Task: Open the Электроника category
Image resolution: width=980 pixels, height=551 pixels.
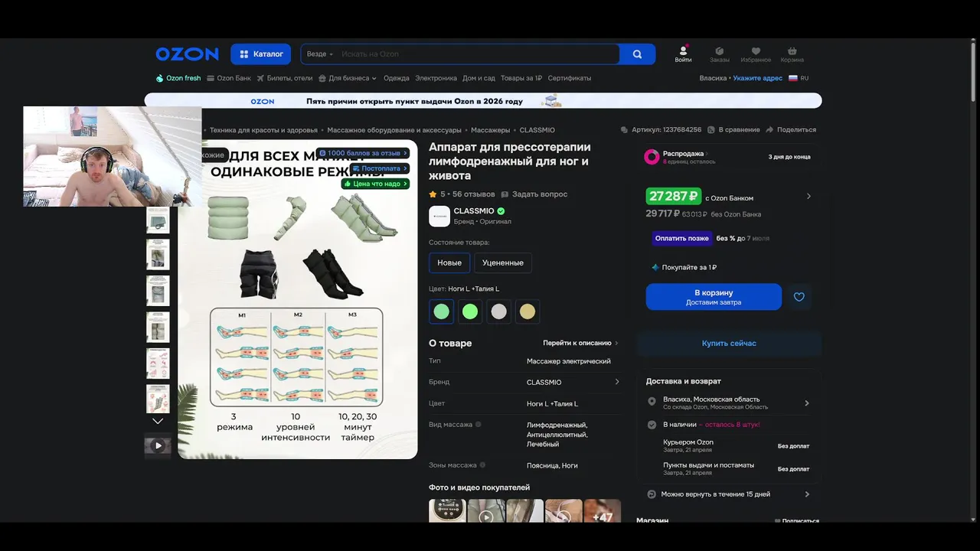Action: point(436,78)
